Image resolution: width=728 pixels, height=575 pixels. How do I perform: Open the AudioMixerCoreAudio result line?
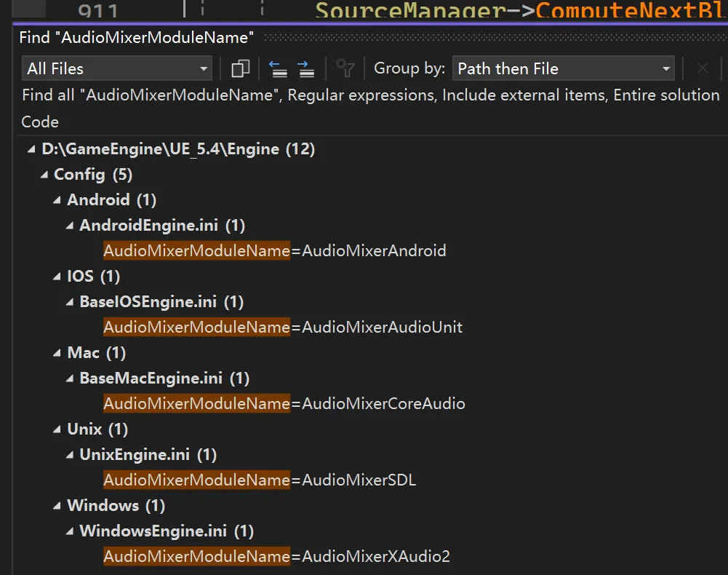pos(284,404)
